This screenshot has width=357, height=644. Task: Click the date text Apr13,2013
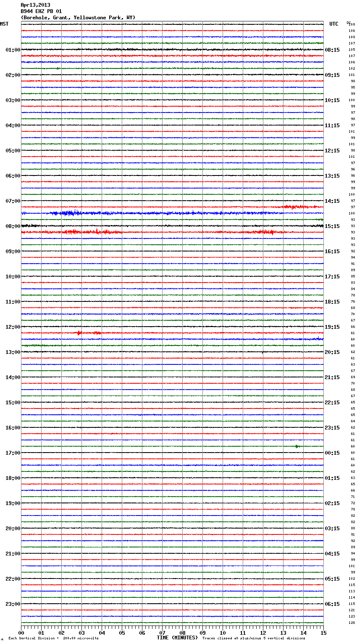35,5
